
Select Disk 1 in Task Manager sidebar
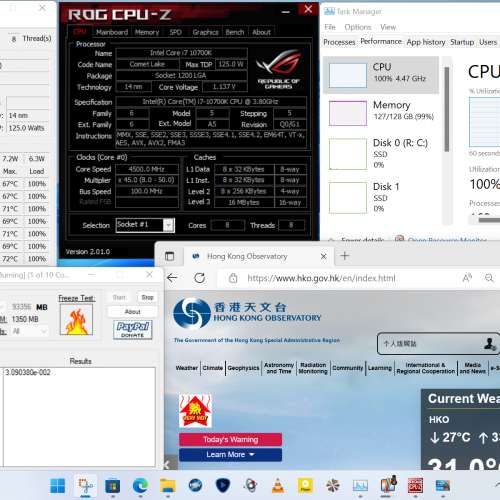(381, 198)
